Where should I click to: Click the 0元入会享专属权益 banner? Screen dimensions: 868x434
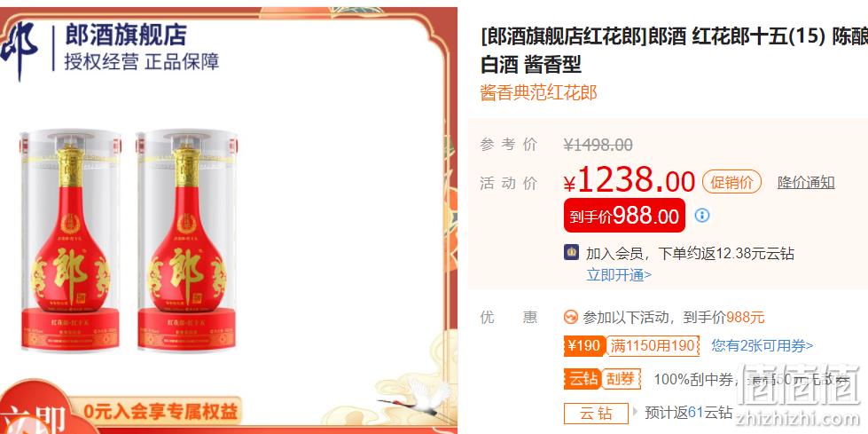coord(161,411)
